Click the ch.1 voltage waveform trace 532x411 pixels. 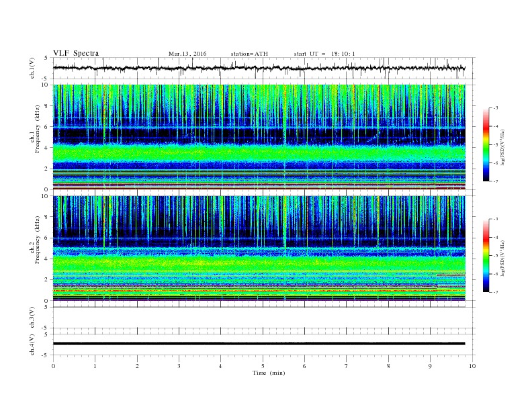click(259, 68)
